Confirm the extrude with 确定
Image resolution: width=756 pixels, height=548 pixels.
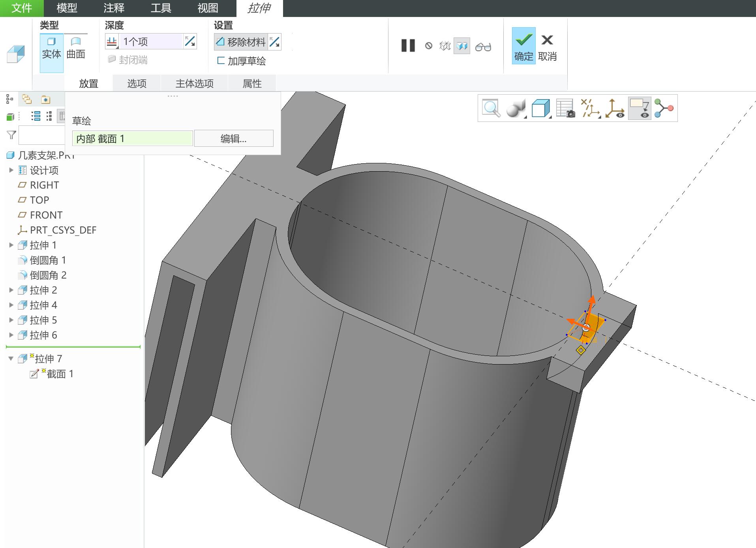coord(524,46)
